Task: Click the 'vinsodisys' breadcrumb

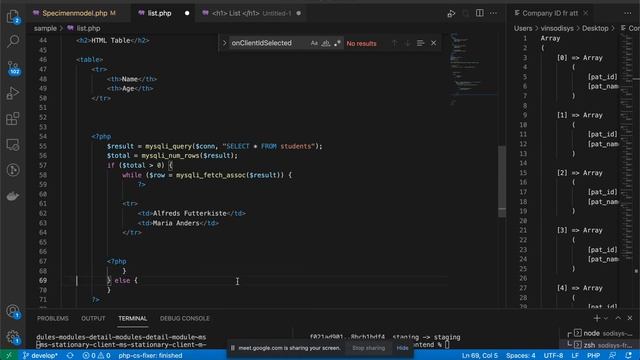Action: (557, 28)
